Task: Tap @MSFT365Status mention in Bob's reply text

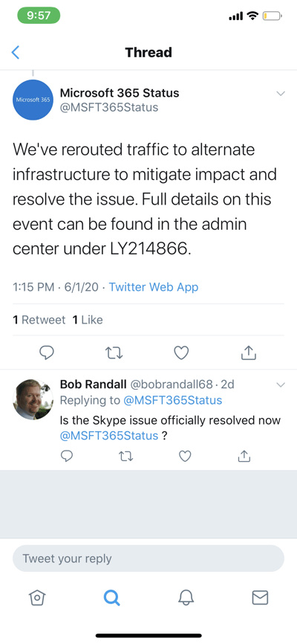Action: coord(109,436)
